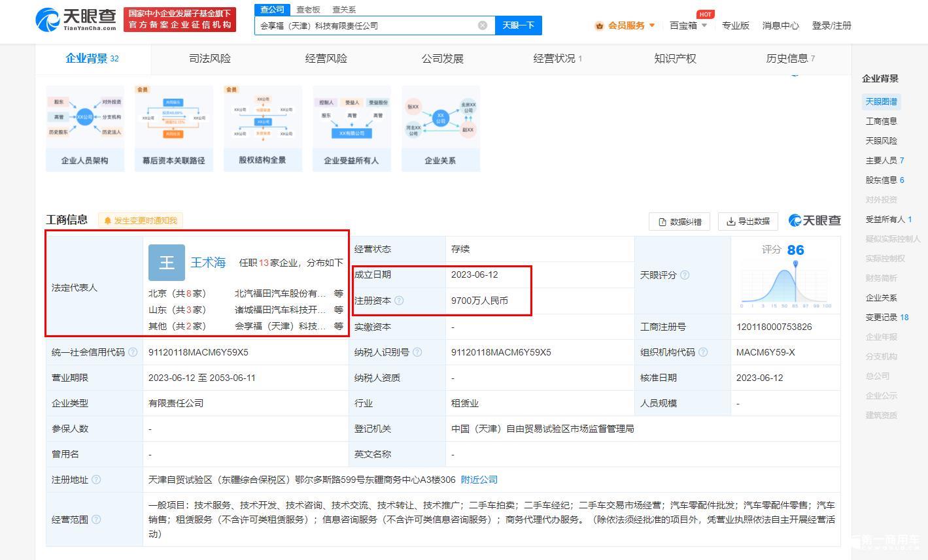Jump to 企业关系 in side navigation
928x560 pixels.
click(881, 297)
